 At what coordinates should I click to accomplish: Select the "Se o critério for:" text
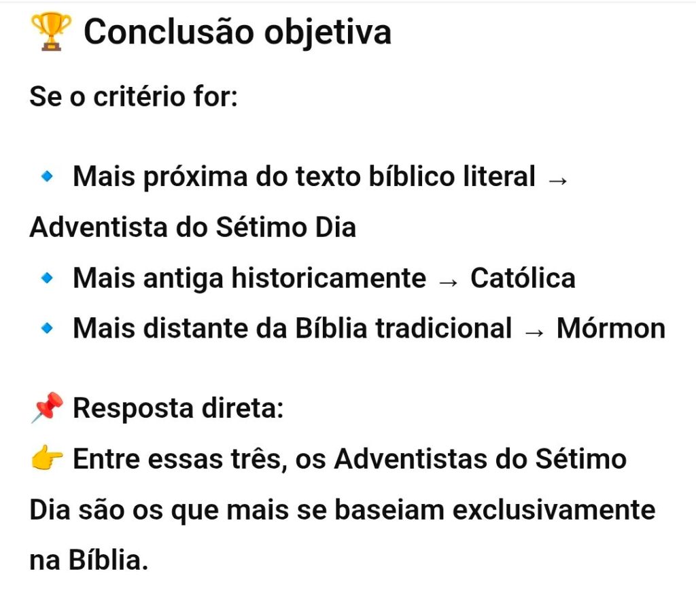(133, 96)
